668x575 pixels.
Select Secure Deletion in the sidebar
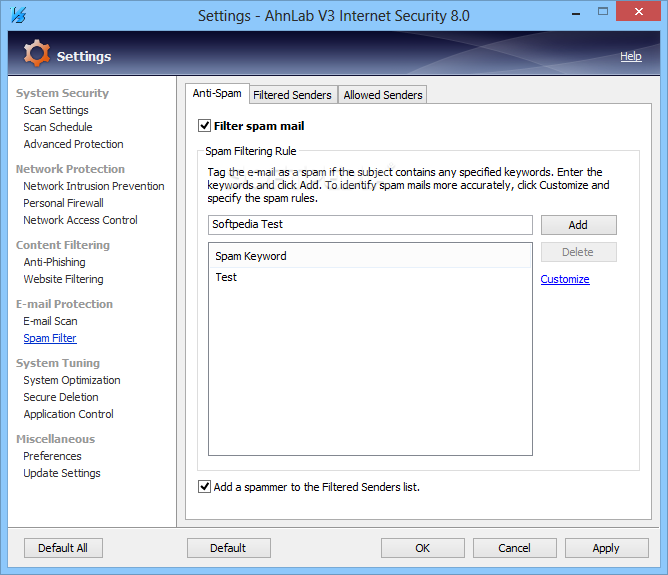(x=61, y=397)
